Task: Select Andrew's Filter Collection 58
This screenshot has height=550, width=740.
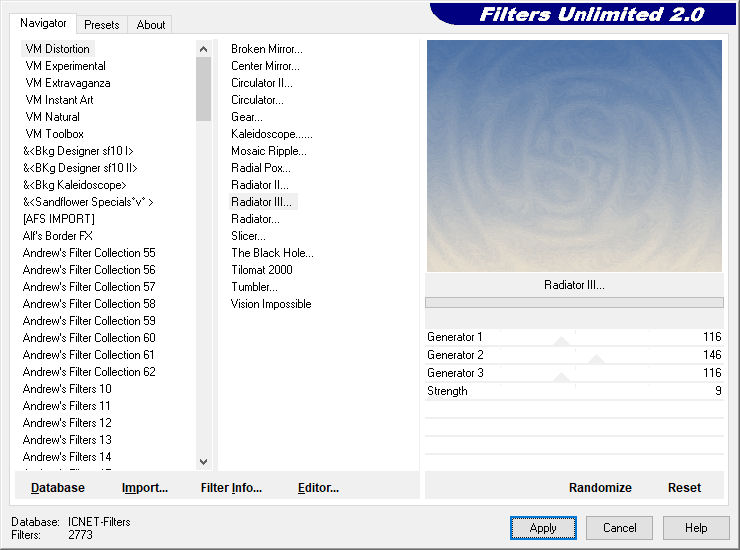Action: coord(89,304)
